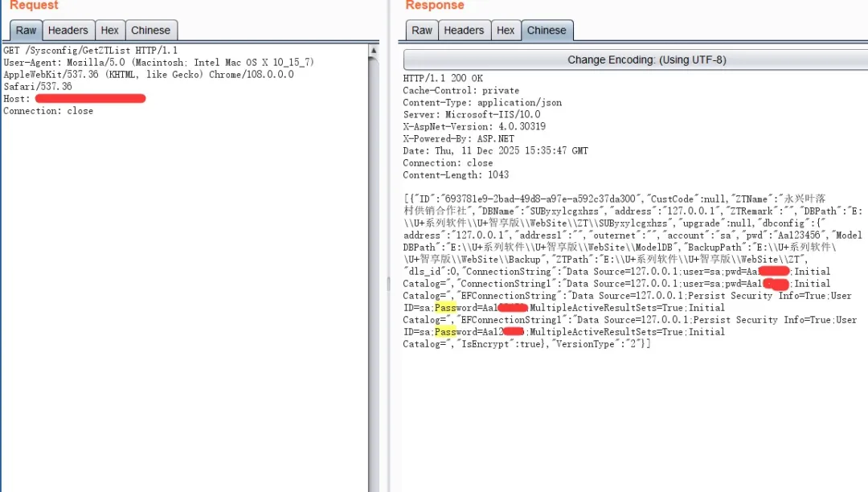868x492 pixels.
Task: Click the divider handle between Request and Response
Action: point(390,283)
